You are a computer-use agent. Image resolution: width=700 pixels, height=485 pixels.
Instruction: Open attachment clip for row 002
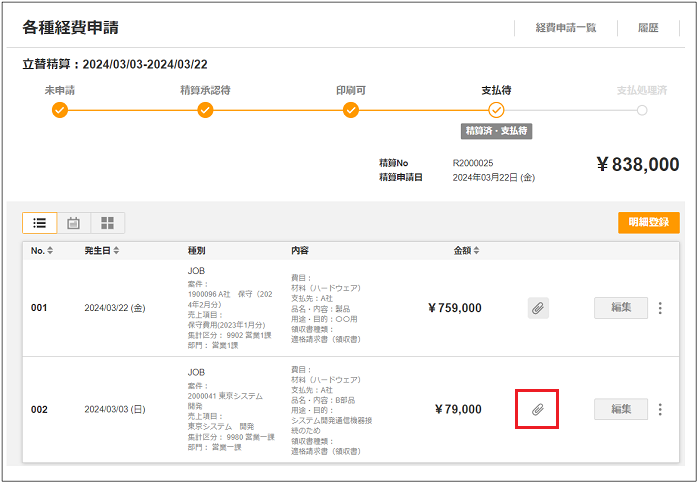(537, 409)
